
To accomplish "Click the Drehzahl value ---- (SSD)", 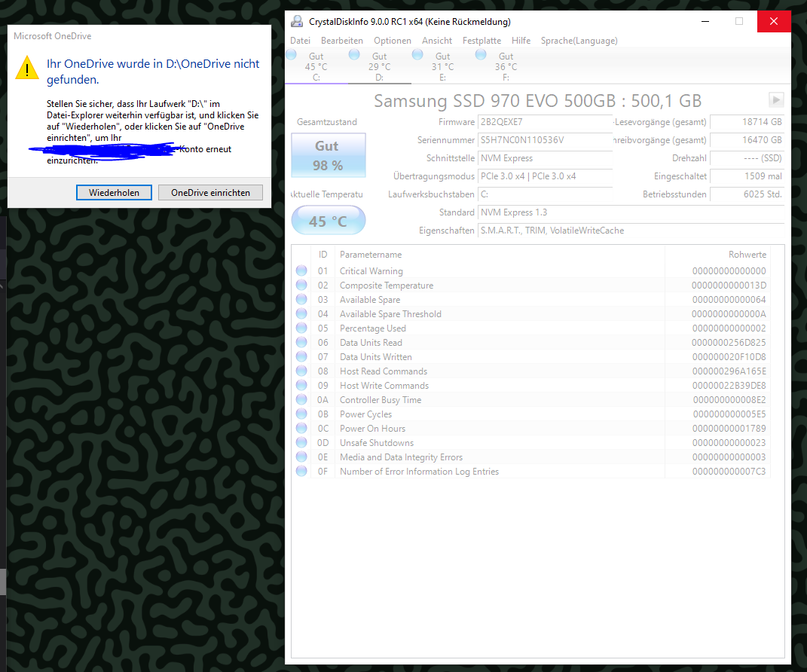I will [x=747, y=158].
